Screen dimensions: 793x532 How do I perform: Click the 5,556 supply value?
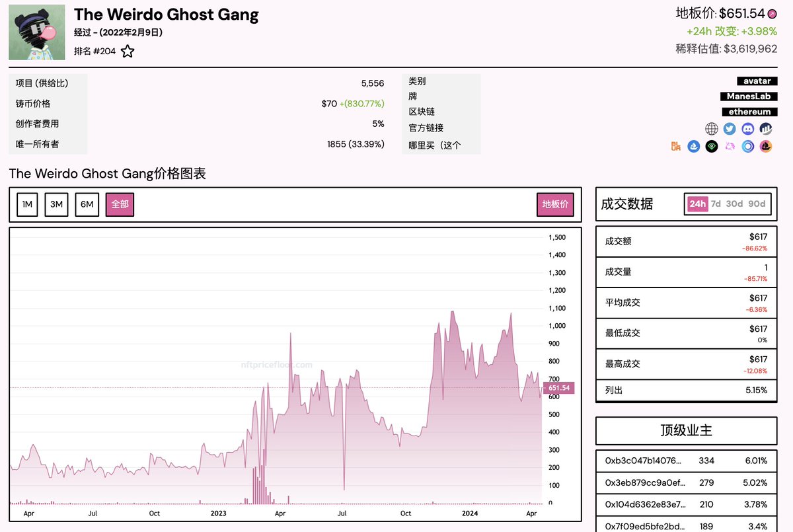point(373,83)
